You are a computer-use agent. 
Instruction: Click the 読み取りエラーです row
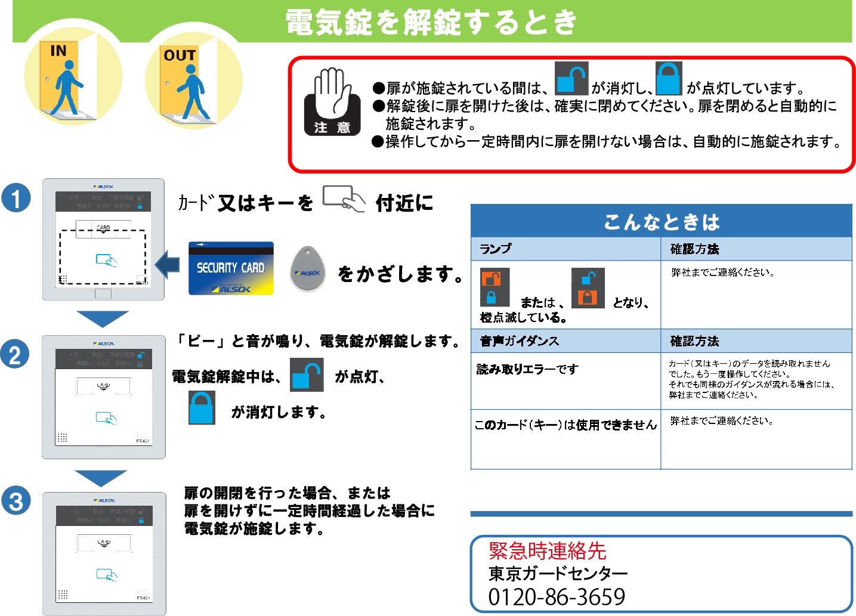tap(527, 370)
